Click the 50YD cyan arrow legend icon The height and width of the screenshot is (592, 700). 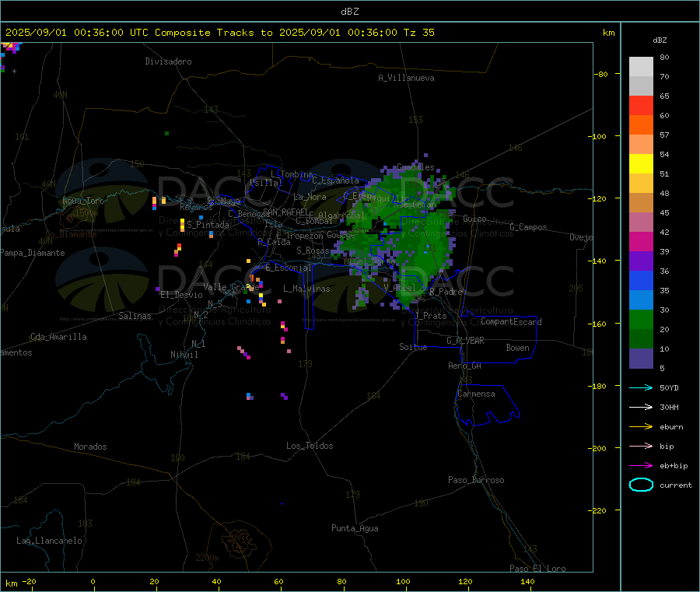[641, 387]
